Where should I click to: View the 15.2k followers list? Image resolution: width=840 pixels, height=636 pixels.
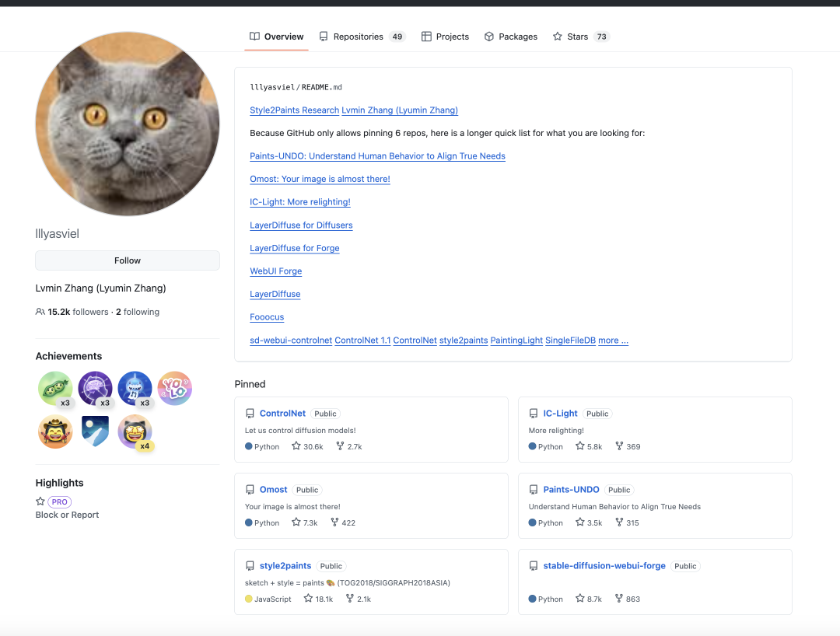coord(78,312)
